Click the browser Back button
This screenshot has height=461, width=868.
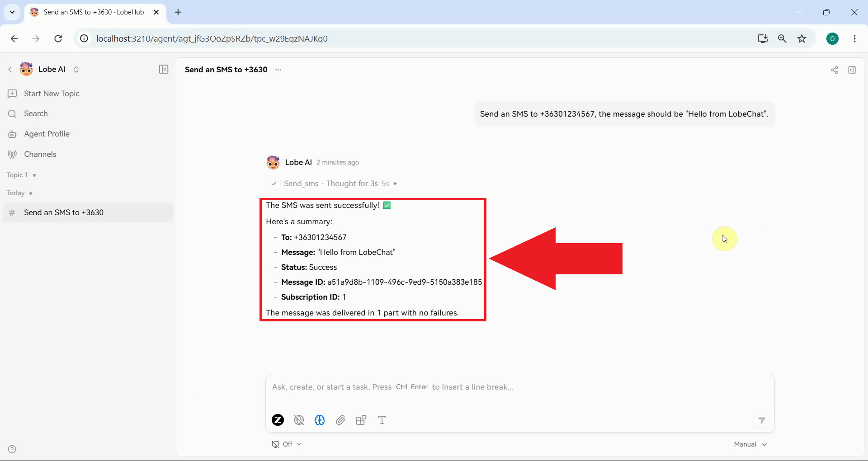(14, 38)
